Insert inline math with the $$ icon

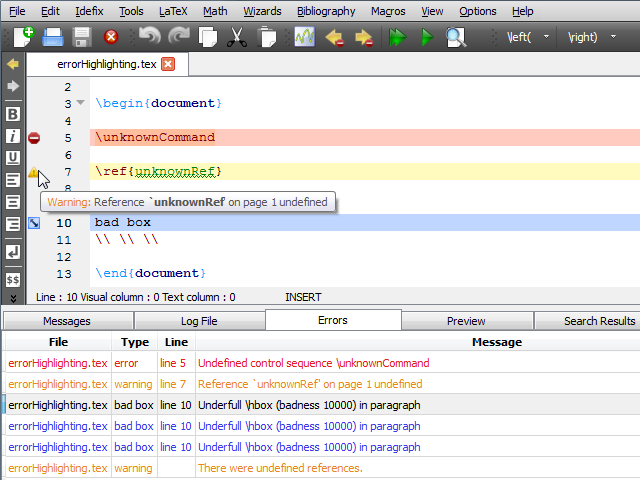point(13,280)
